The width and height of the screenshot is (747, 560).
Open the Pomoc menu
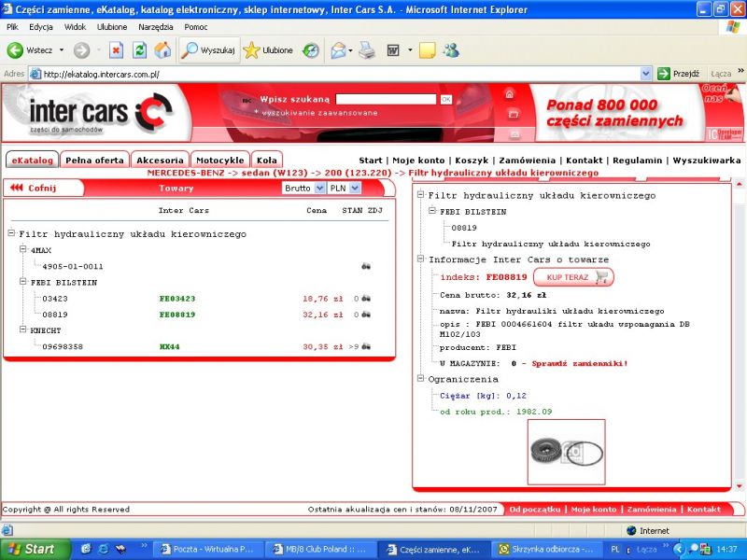pos(195,27)
